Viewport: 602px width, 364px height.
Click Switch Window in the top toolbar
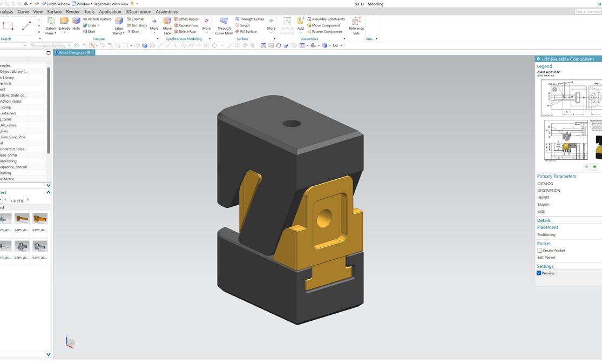point(56,4)
